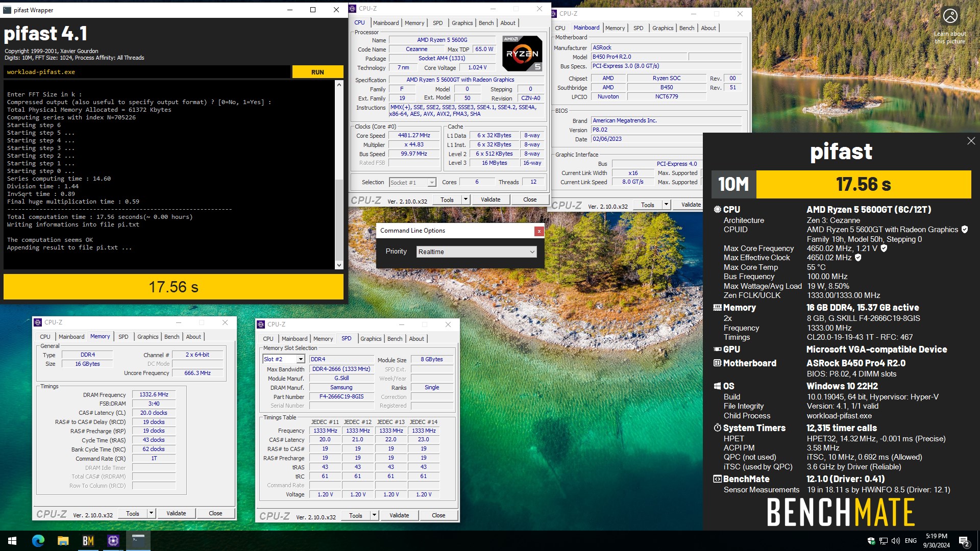Click Tools button in CPU tab window

(x=447, y=199)
